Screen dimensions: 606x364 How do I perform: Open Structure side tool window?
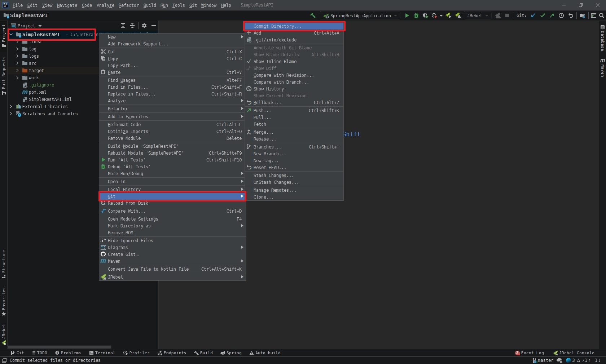pyautogui.click(x=4, y=265)
